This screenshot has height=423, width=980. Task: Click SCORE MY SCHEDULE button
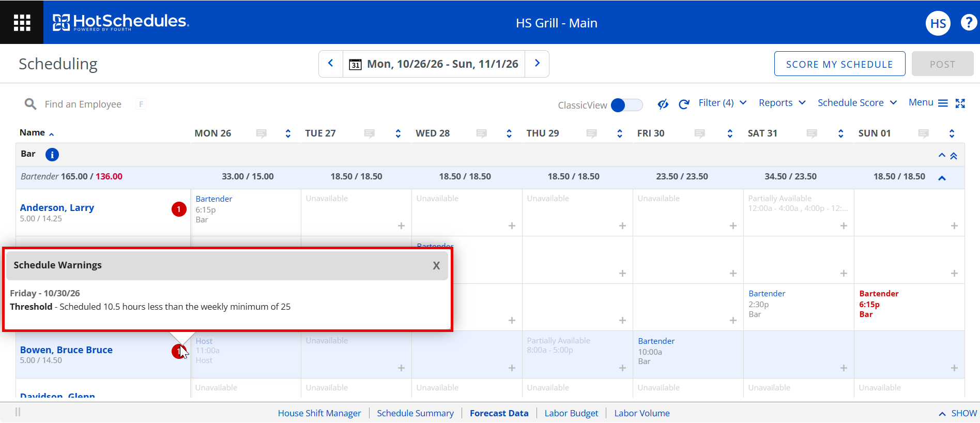839,64
